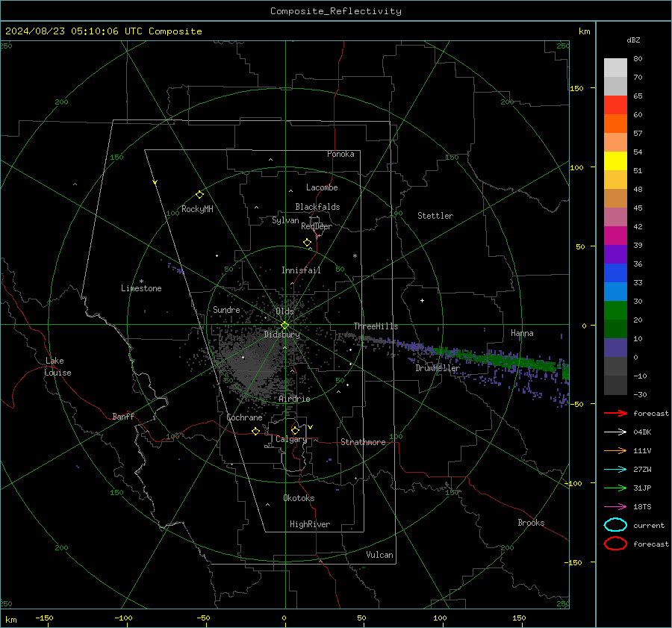672x628 pixels.
Task: Click the Sylvan label on the map
Action: (285, 220)
